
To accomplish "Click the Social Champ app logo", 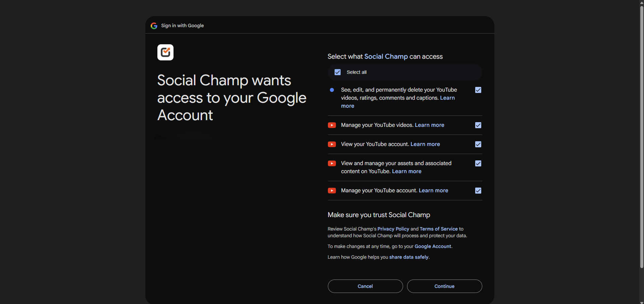I will click(x=165, y=52).
